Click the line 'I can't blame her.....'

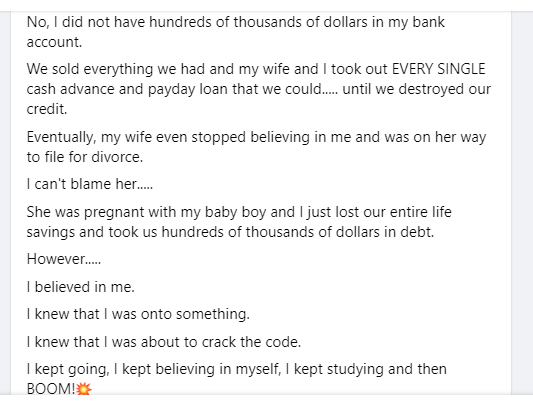(x=90, y=184)
